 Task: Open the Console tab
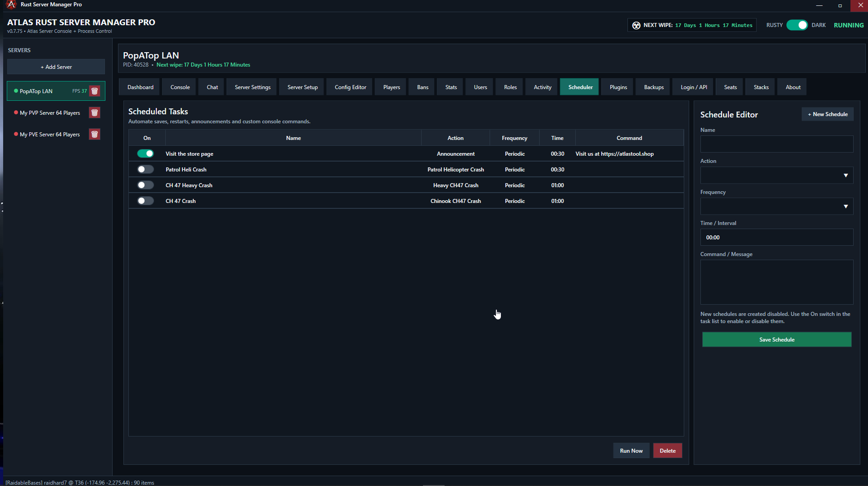[180, 87]
